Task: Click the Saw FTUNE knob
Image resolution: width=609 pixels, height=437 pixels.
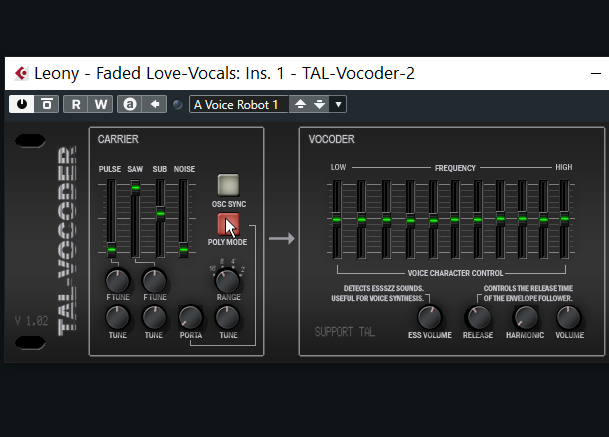Action: point(154,280)
